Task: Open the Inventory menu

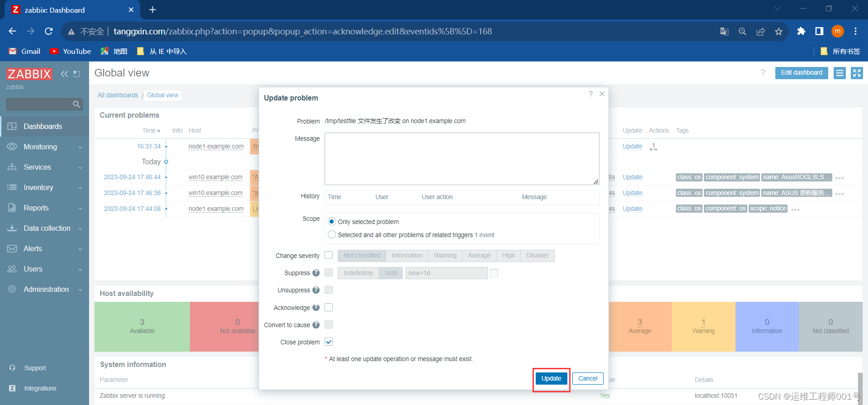Action: [x=44, y=187]
